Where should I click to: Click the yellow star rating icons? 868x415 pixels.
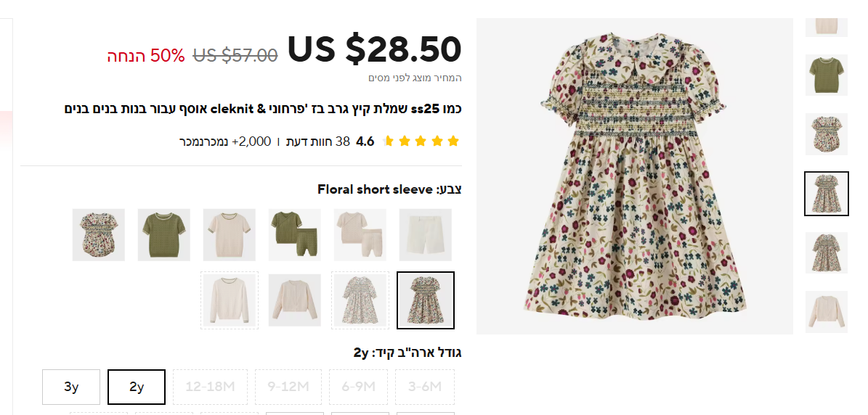[x=421, y=141]
